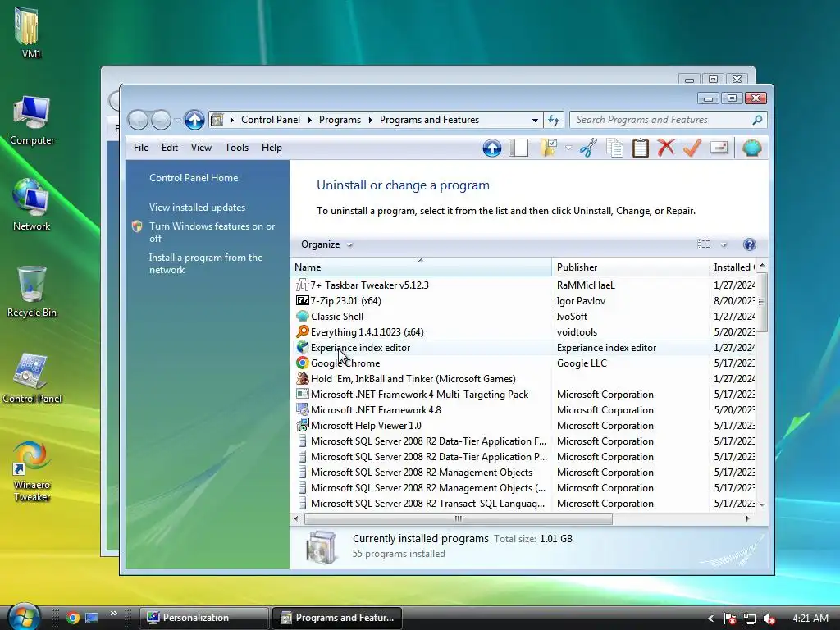Select the Computer desktop icon

point(32,120)
